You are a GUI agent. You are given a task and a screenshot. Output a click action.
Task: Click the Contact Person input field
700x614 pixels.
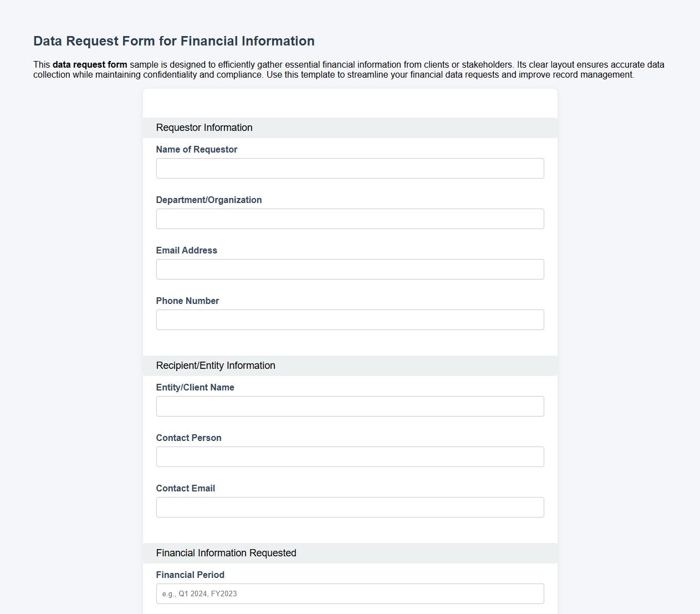click(350, 456)
